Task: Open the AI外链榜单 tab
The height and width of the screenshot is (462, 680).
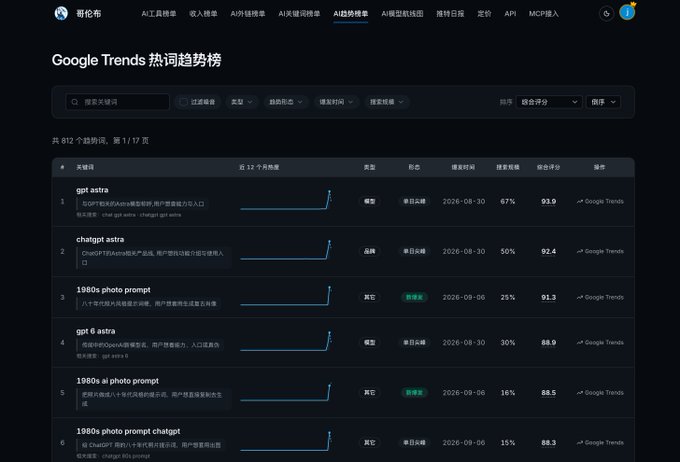Action: tap(248, 13)
